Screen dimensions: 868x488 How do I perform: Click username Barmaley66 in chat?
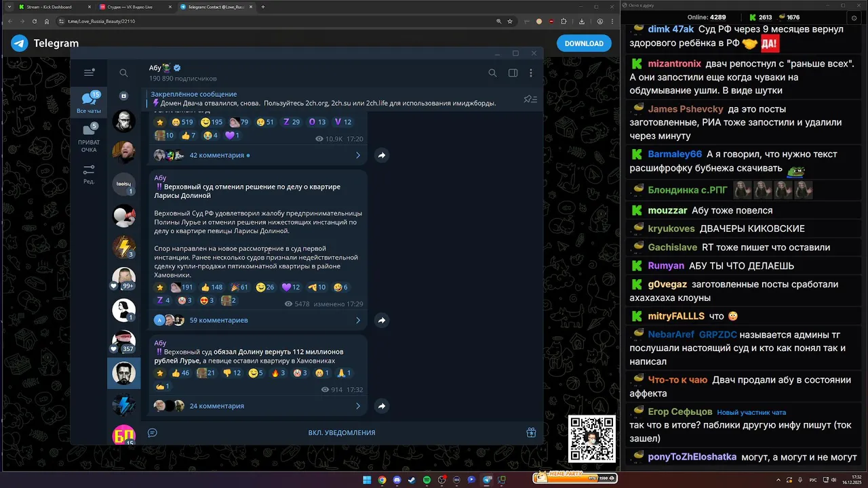tap(675, 154)
